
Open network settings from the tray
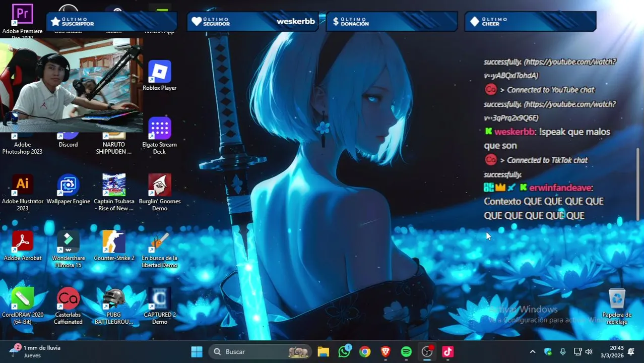coord(578,352)
